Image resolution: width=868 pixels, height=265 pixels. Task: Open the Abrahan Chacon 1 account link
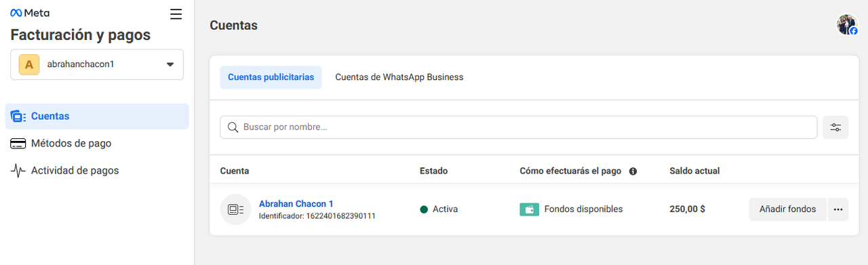click(x=296, y=203)
